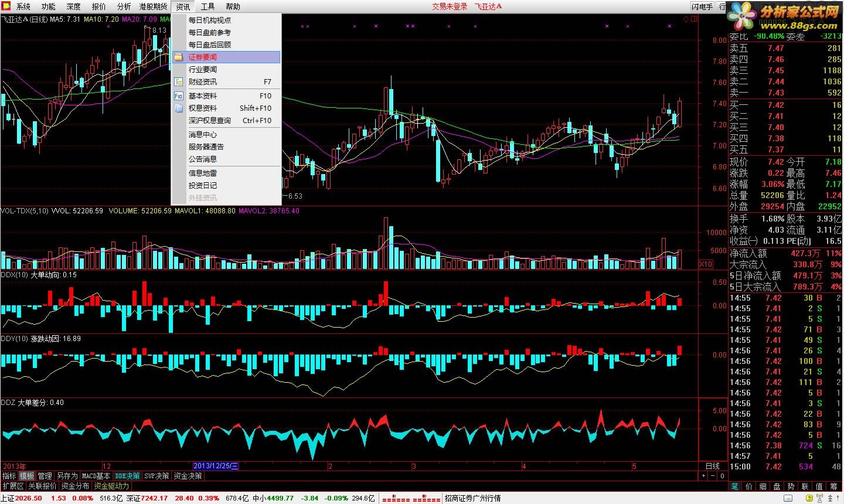
Task: Select 投资日记 menu entry
Action: [226, 185]
